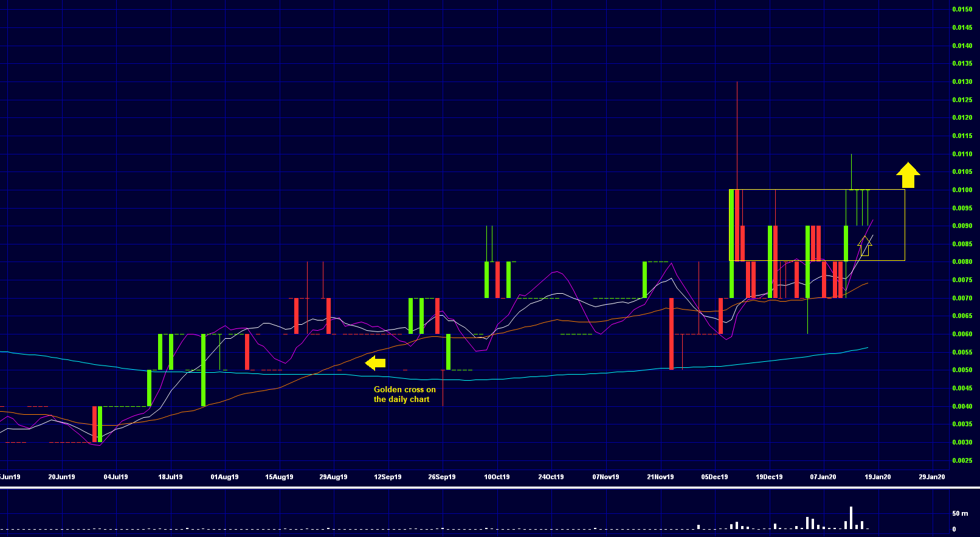The width and height of the screenshot is (980, 537).
Task: Click the 0.0145 price axis label
Action: coord(962,27)
